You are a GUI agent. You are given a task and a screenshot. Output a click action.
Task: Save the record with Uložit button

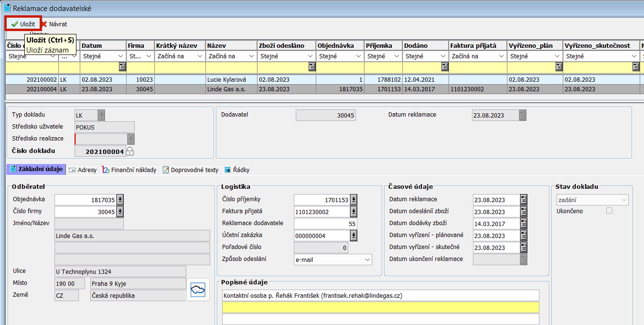[x=23, y=24]
